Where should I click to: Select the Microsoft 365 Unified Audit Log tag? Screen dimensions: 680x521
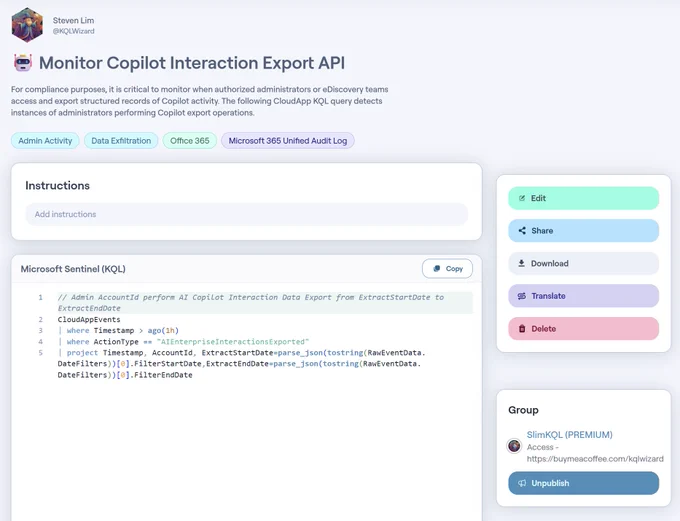[x=288, y=141]
